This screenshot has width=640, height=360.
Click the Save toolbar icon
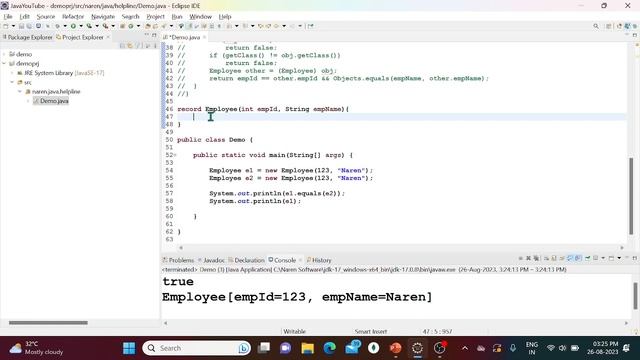[21, 26]
